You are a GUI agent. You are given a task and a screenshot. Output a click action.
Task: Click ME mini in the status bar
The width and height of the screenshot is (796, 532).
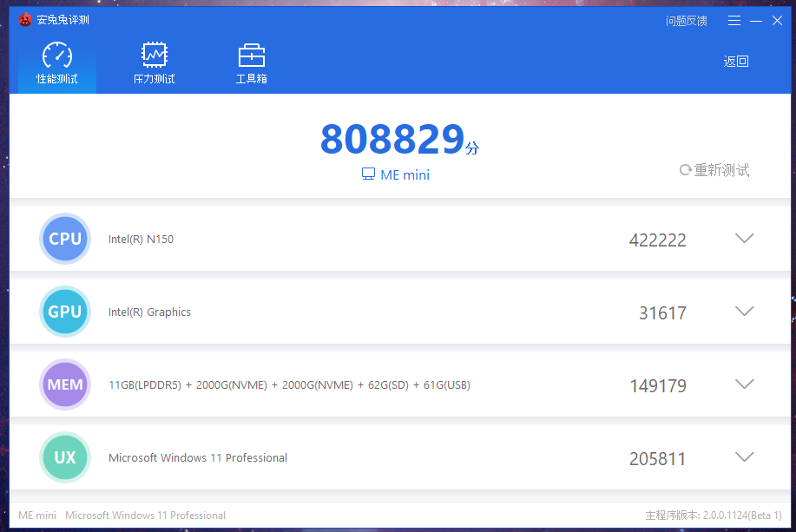(x=37, y=516)
